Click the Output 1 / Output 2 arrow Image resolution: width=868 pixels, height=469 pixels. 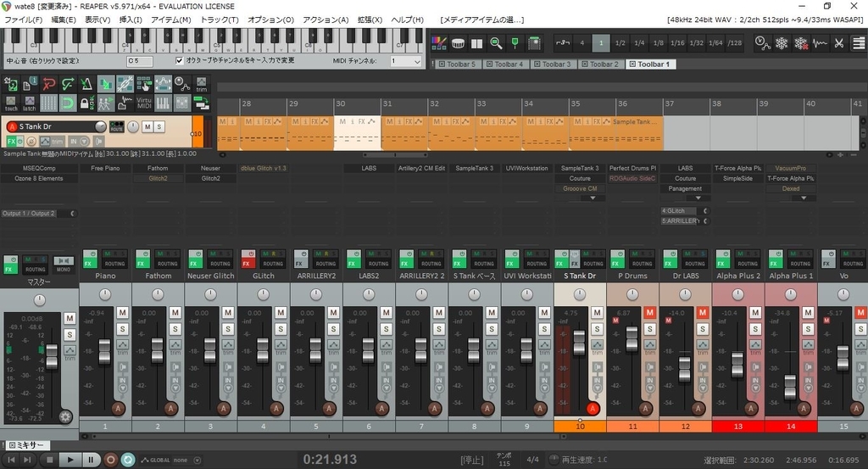(73, 213)
